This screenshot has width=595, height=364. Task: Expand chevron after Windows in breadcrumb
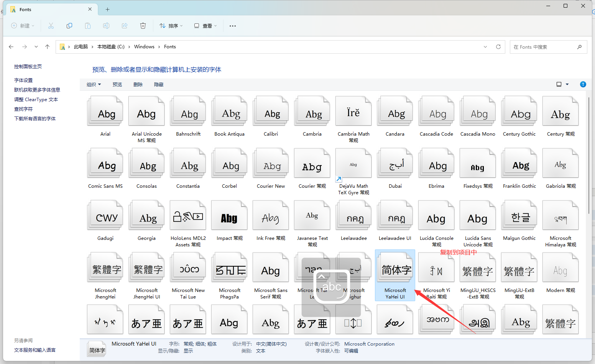[x=159, y=47]
